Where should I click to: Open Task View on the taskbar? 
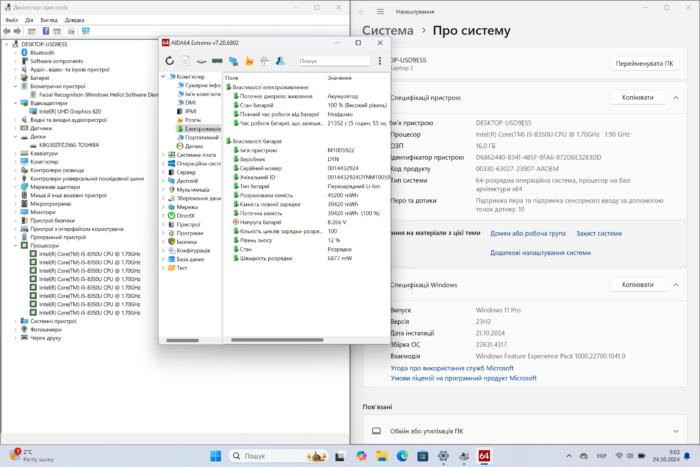(340, 456)
